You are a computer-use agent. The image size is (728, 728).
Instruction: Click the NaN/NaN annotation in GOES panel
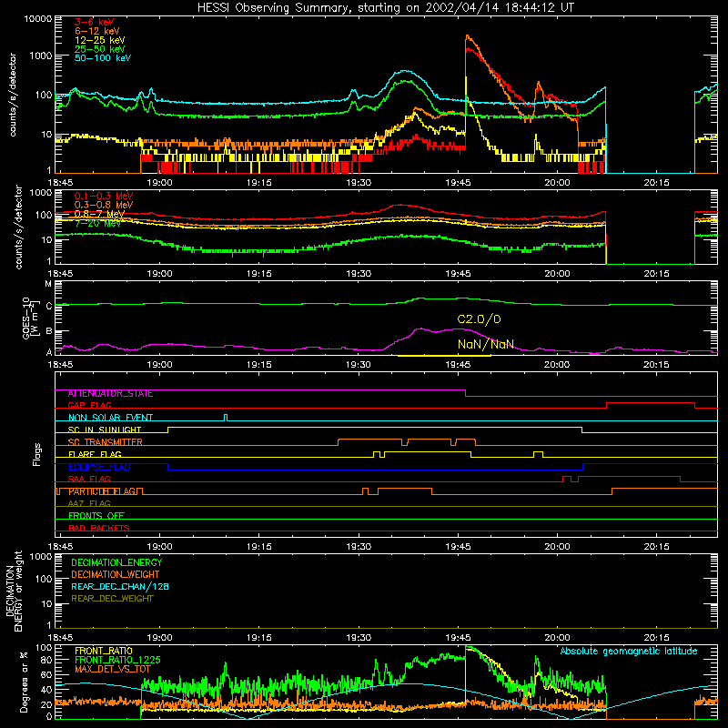(486, 344)
